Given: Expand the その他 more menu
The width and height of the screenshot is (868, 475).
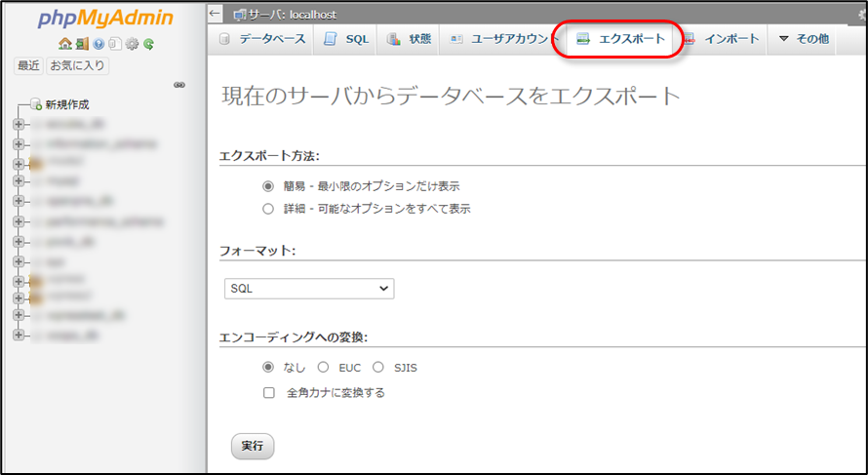Looking at the screenshot, I should click(x=803, y=39).
